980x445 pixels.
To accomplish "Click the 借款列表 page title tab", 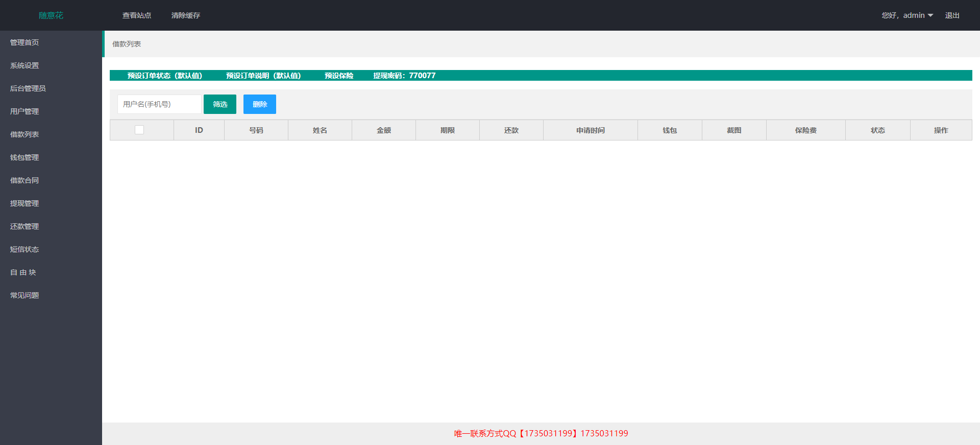I will [127, 44].
